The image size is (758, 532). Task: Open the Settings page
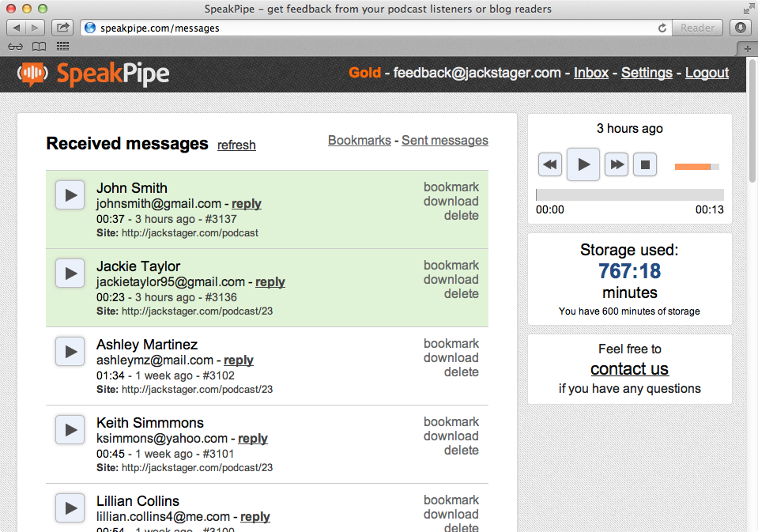click(x=646, y=73)
